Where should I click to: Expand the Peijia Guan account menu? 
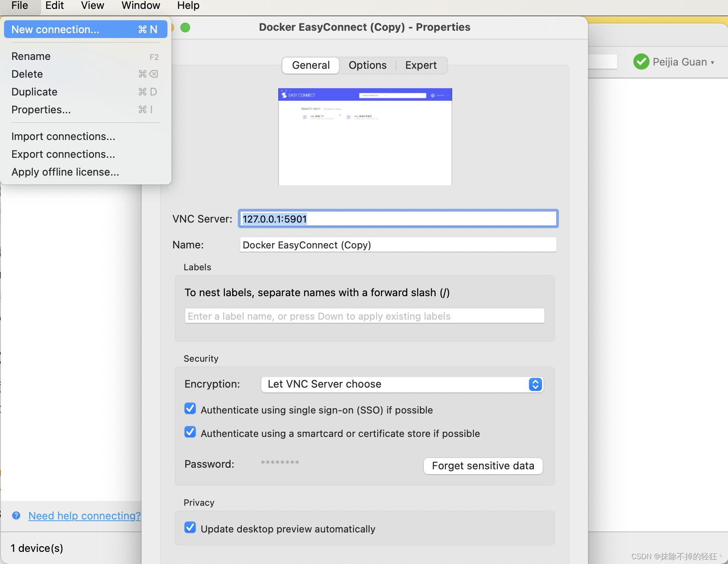click(x=684, y=62)
